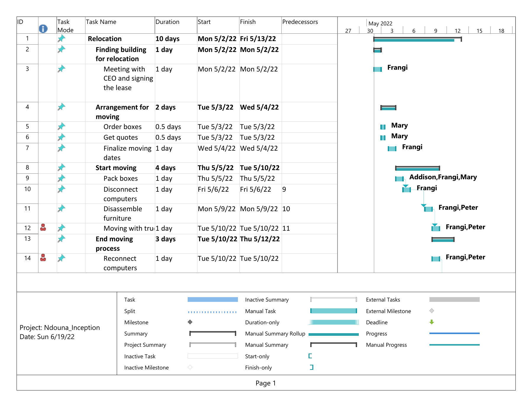
Task: Click the pin icon in Pack boxes row
Action: 61,178
